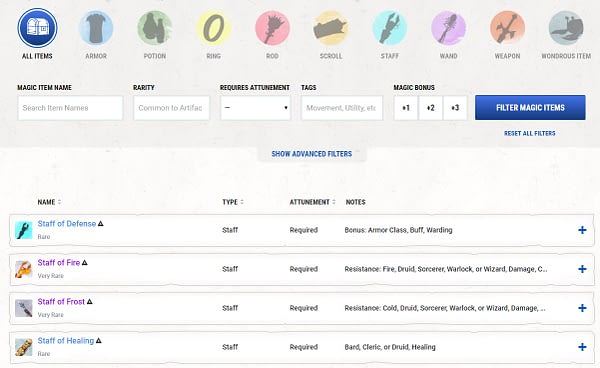Select the Potion category icon
Viewport: 600px width, 368px height.
155,28
